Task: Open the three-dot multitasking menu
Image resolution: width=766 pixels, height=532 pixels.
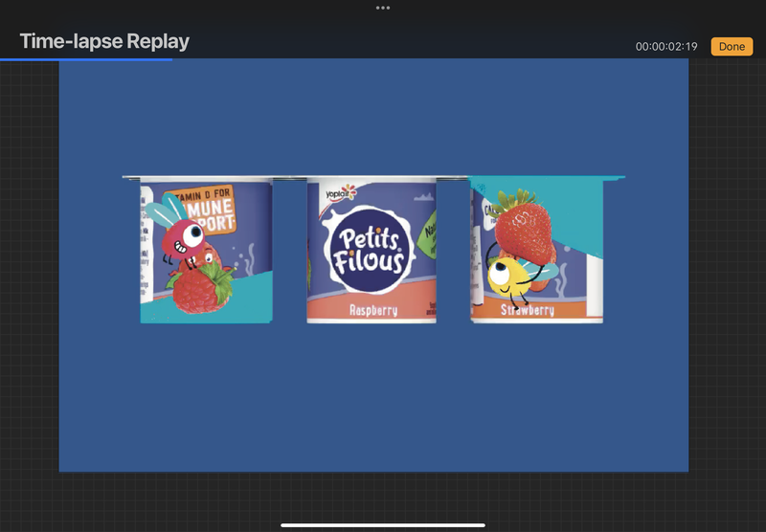Action: point(383,8)
